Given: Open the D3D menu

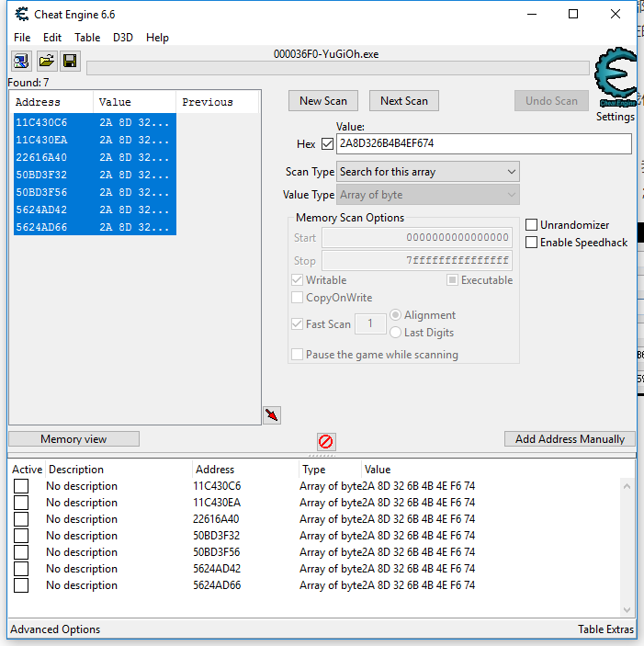Looking at the screenshot, I should tap(123, 38).
